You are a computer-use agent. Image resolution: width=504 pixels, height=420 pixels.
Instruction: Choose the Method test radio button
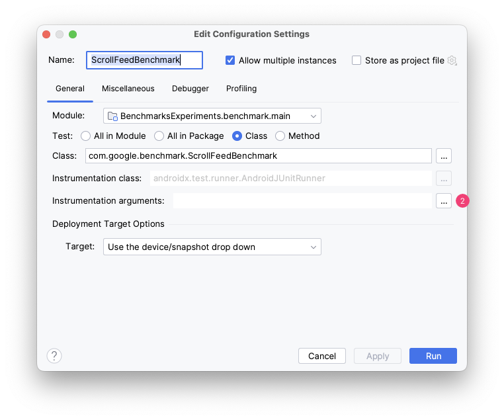tap(280, 136)
